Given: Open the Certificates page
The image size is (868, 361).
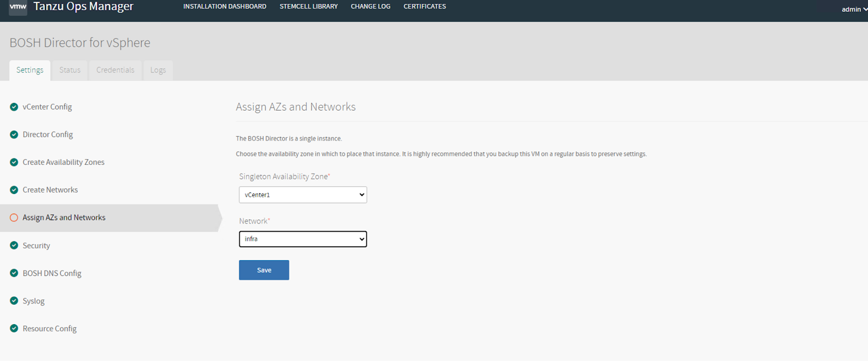Looking at the screenshot, I should pyautogui.click(x=425, y=7).
